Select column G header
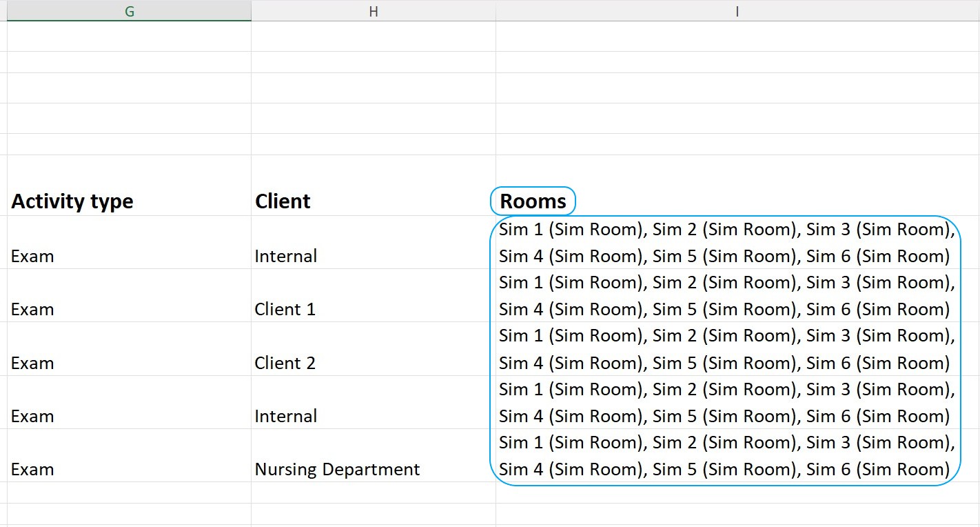This screenshot has width=980, height=527. tap(129, 11)
